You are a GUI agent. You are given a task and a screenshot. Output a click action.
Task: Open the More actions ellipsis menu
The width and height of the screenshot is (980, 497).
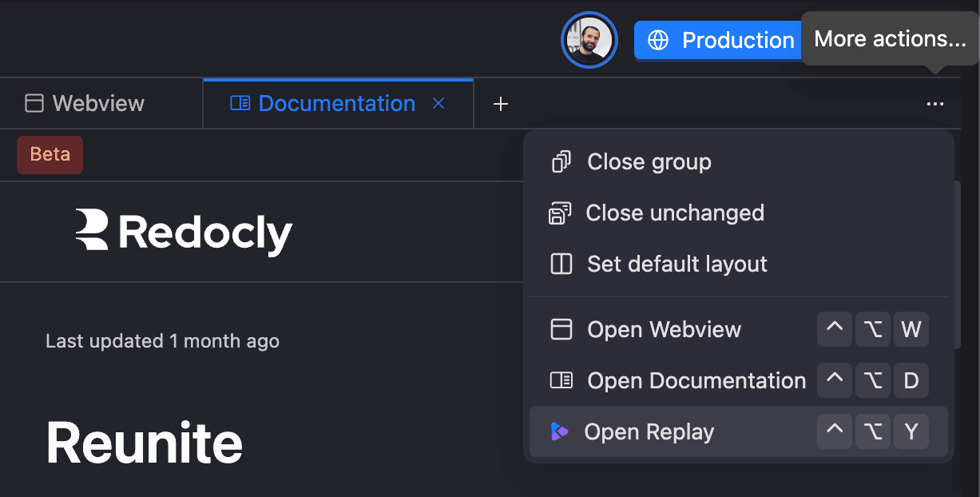[935, 104]
